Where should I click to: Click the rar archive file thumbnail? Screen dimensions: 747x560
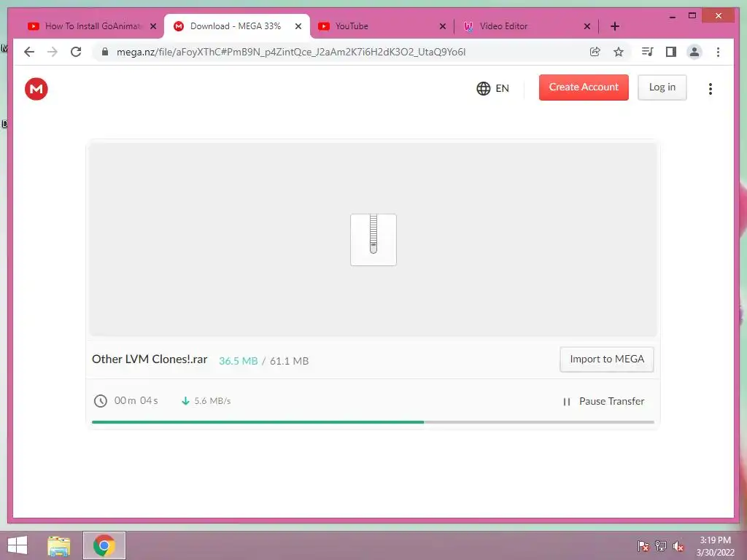(373, 239)
